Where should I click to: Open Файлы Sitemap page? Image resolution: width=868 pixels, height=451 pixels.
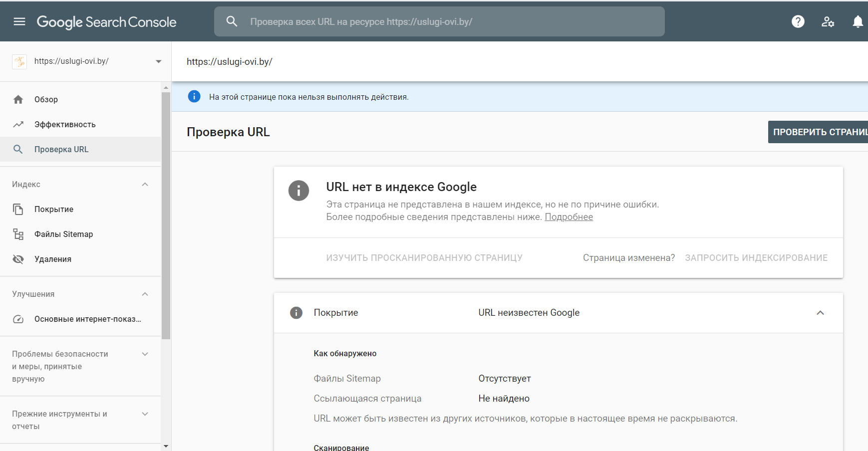(81, 234)
